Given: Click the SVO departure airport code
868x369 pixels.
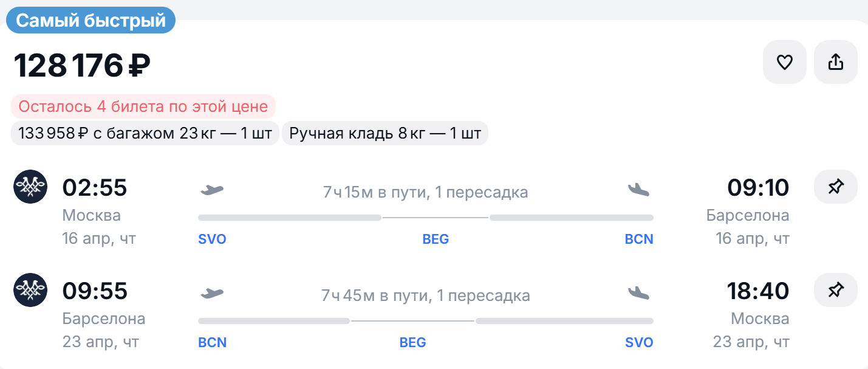Looking at the screenshot, I should [212, 240].
